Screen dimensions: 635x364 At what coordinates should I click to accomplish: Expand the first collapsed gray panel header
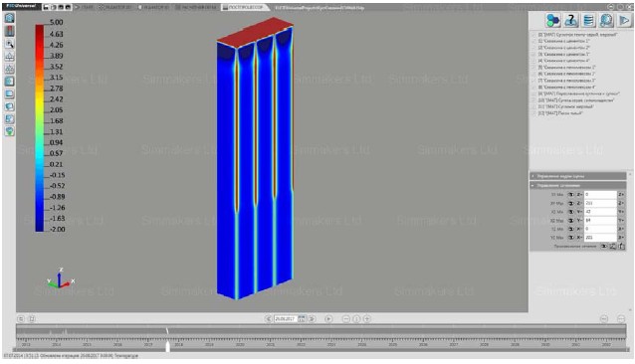pos(578,176)
